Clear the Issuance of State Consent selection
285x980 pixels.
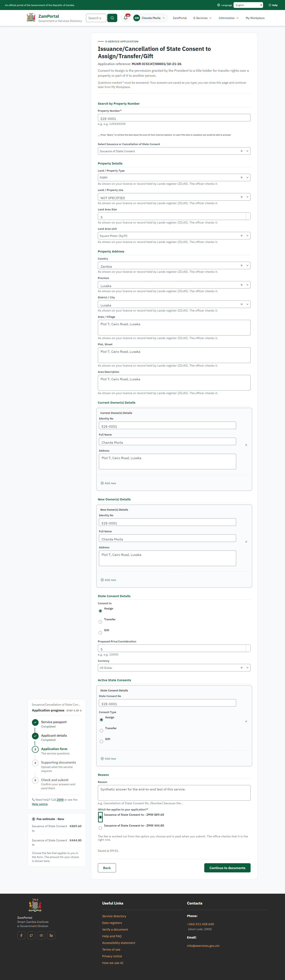tap(241, 151)
